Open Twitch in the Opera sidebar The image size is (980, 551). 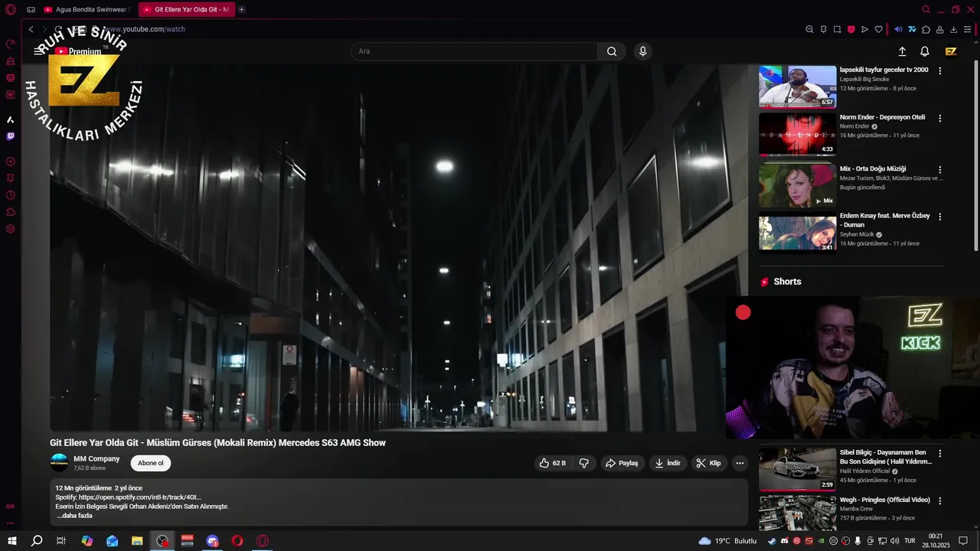(11, 136)
